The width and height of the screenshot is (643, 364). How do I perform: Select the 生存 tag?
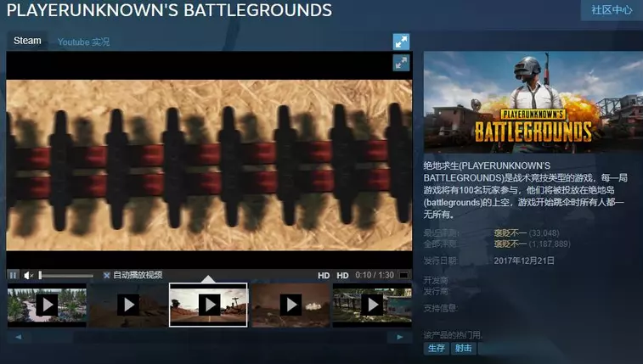437,348
